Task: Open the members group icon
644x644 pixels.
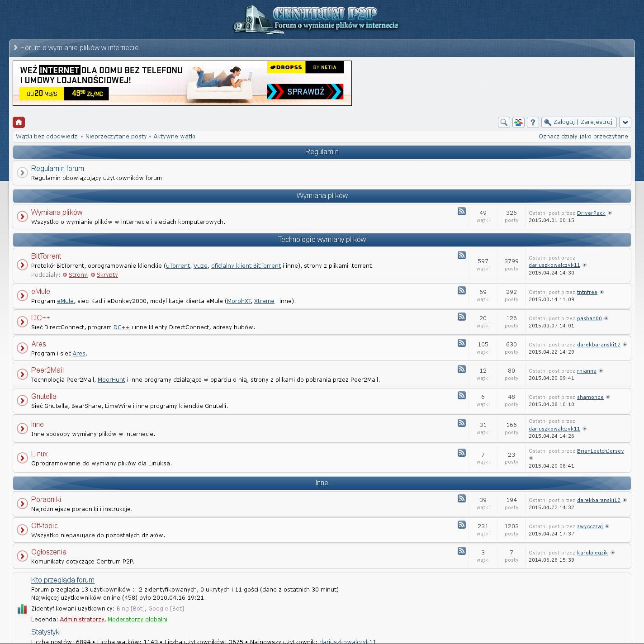Action: coord(518,122)
